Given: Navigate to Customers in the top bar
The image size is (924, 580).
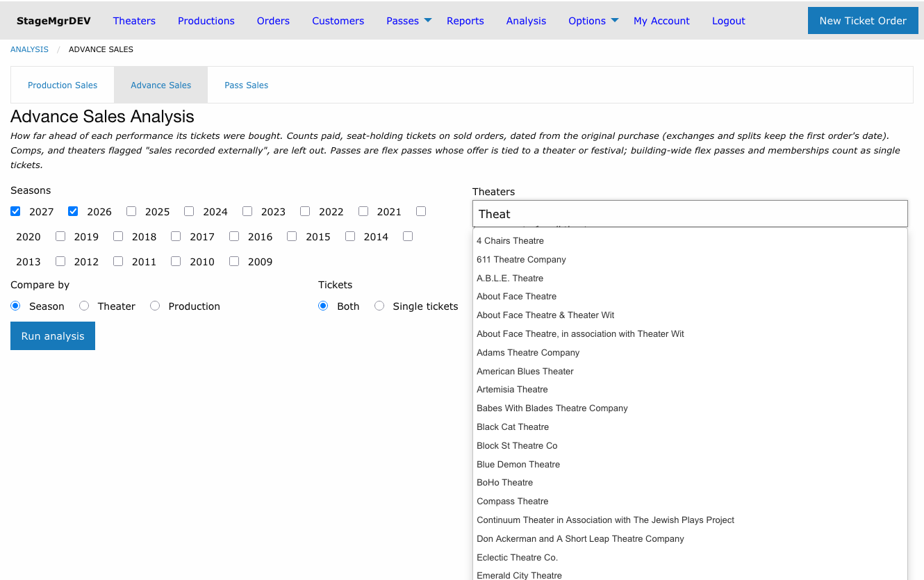Looking at the screenshot, I should (x=338, y=21).
